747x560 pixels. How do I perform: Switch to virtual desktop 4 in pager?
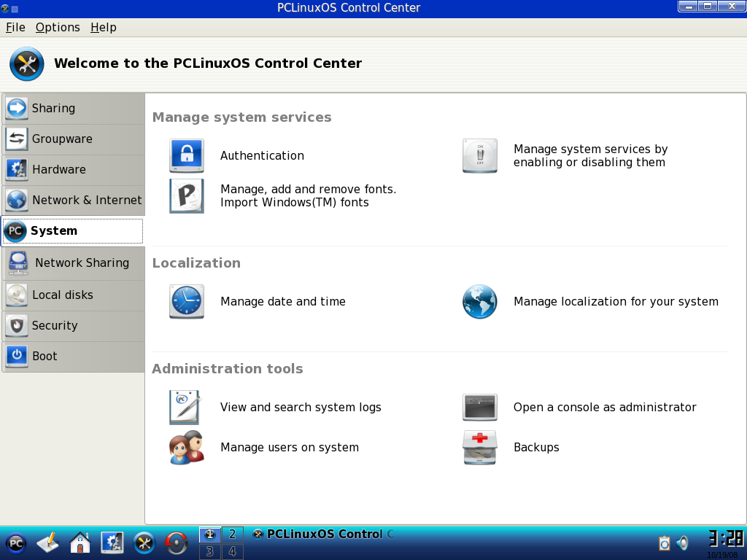[x=232, y=551]
